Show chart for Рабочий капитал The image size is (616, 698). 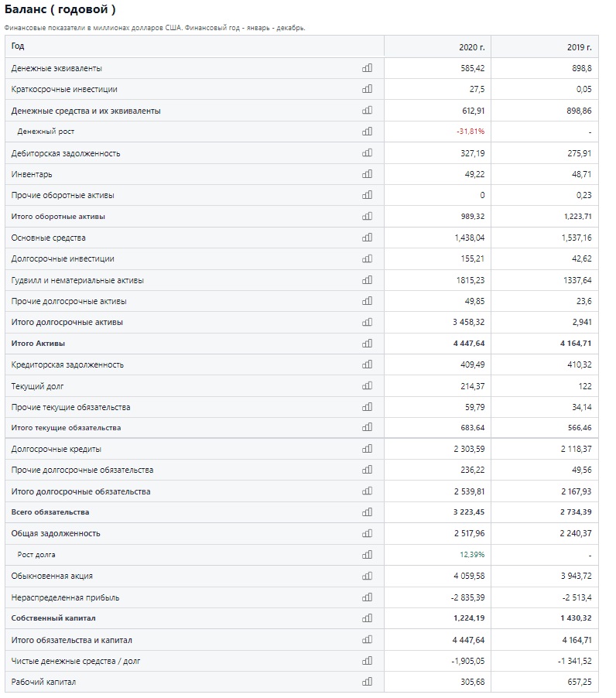367,682
